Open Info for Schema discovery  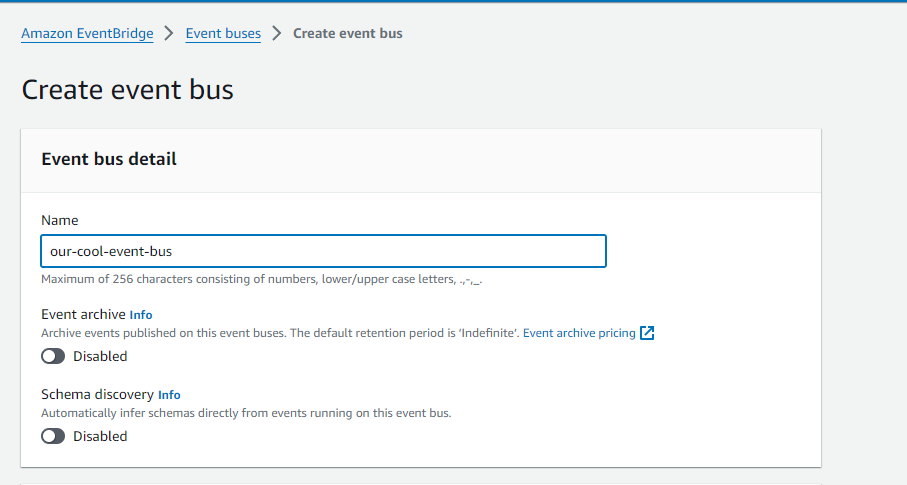pos(169,395)
